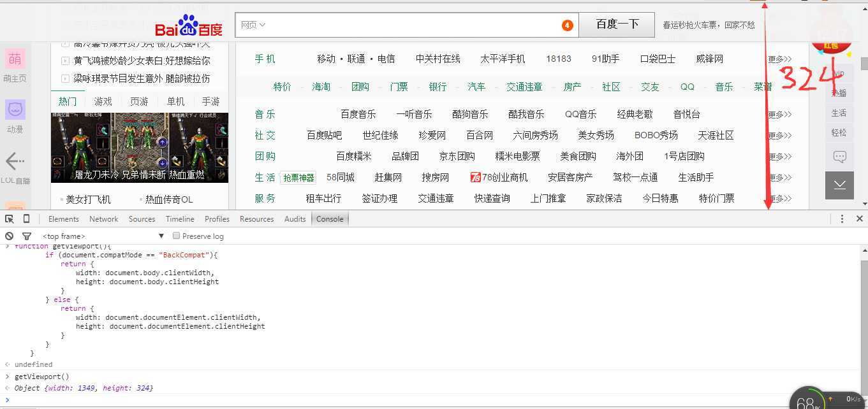This screenshot has height=409, width=868.
Task: Open the 网页 search type dropdown
Action: (x=253, y=25)
